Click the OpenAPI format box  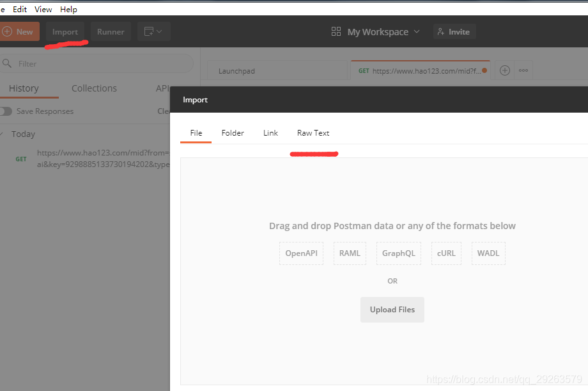tap(301, 253)
